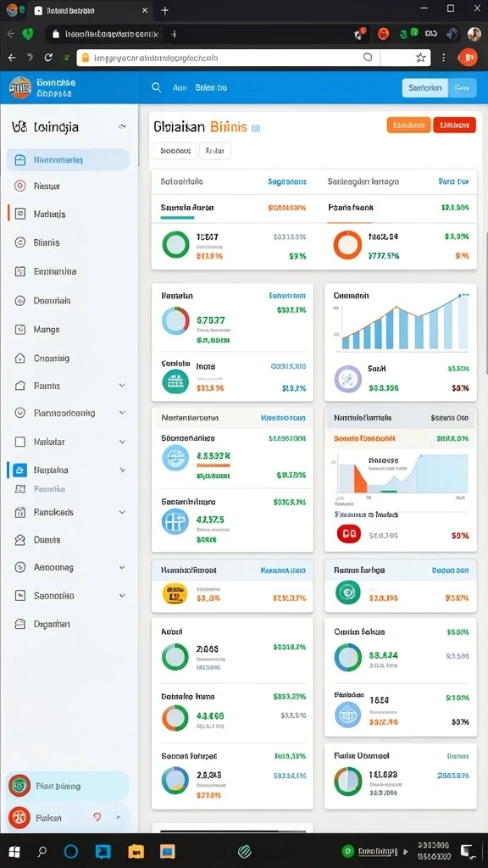Click the first outlined pill button under the title
Image resolution: width=488 pixels, height=868 pixels.
click(175, 151)
